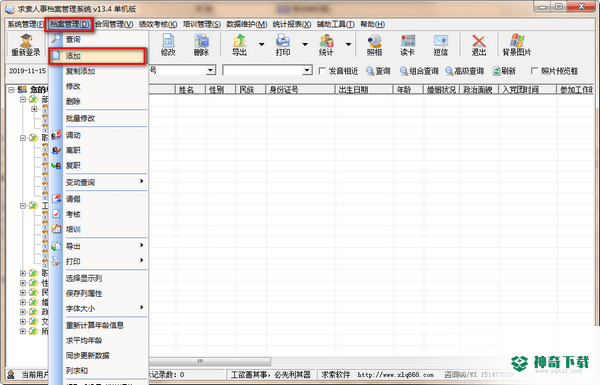
Task: Sort by the 政治面貌 column header
Action: click(x=479, y=90)
